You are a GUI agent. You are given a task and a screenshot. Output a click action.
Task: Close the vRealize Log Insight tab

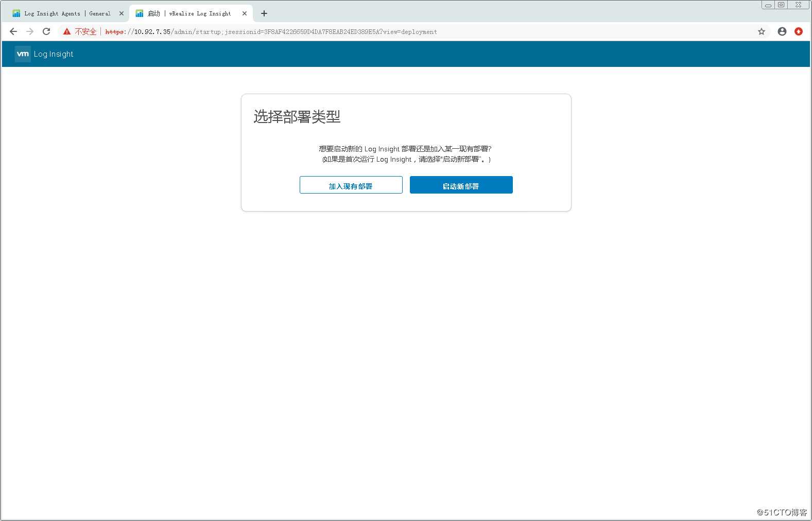pos(245,13)
